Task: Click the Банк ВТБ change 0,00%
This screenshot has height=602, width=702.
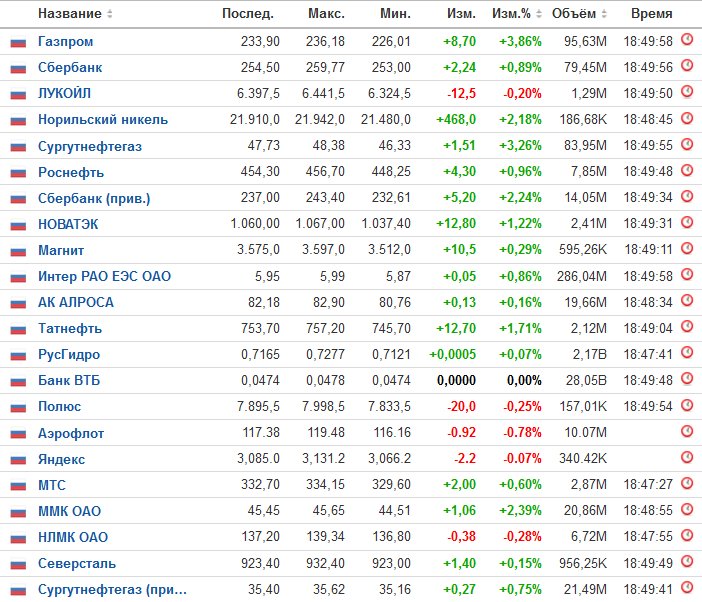Action: 524,380
